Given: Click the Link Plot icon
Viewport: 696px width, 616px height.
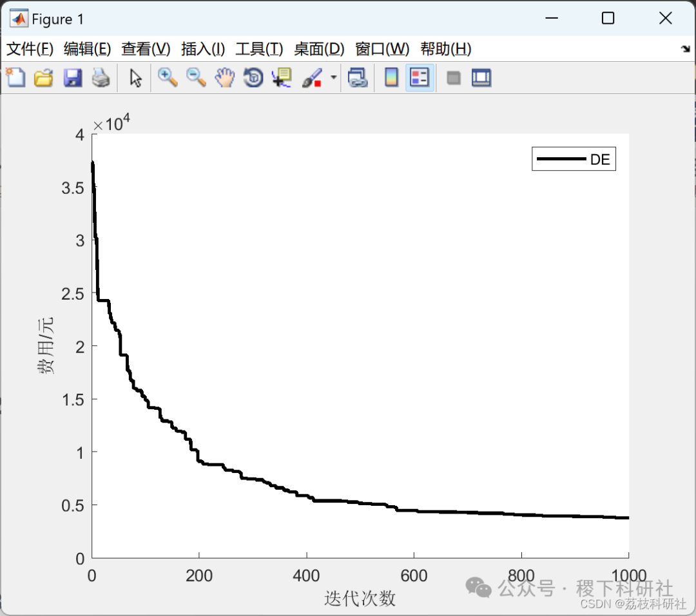Looking at the screenshot, I should [358, 78].
